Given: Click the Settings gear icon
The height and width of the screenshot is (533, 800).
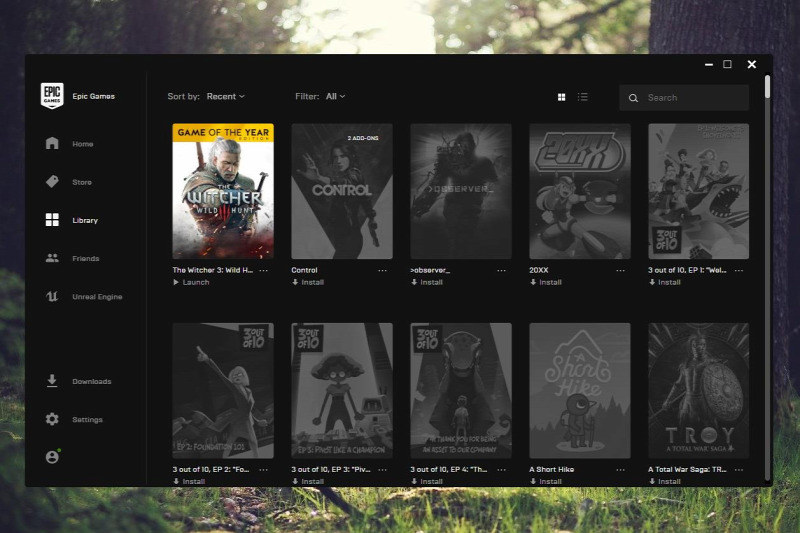Looking at the screenshot, I should [52, 419].
